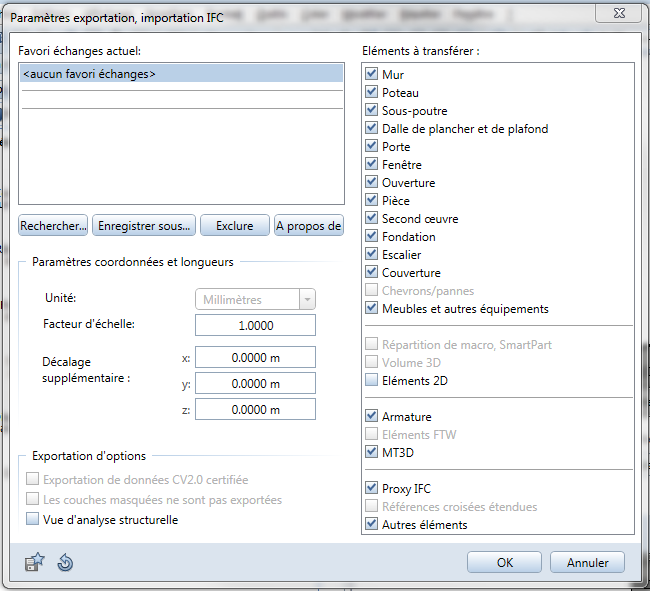Uncheck the Mur element checkbox

pos(372,75)
